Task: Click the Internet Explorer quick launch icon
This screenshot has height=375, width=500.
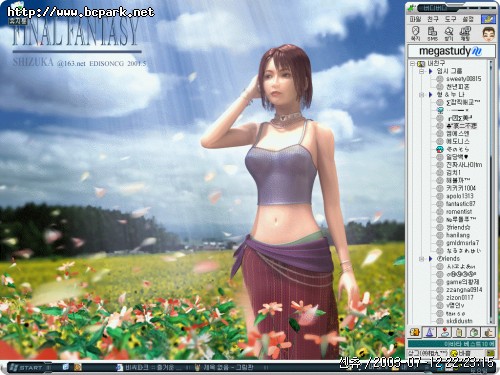Action: [x=66, y=367]
